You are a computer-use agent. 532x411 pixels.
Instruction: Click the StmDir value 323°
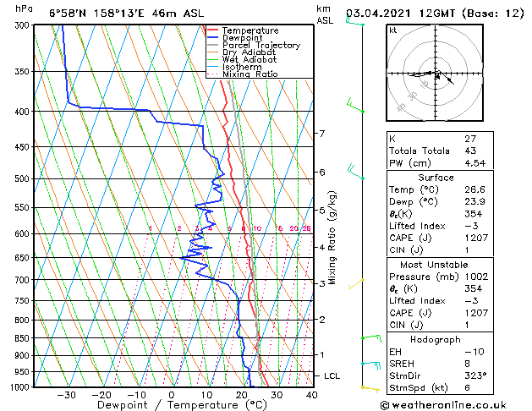pyautogui.click(x=475, y=375)
